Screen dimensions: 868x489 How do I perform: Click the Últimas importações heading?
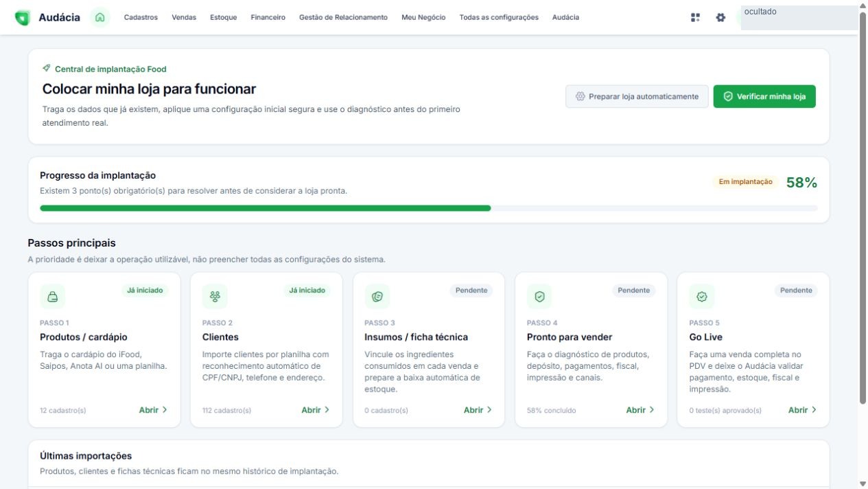click(86, 456)
